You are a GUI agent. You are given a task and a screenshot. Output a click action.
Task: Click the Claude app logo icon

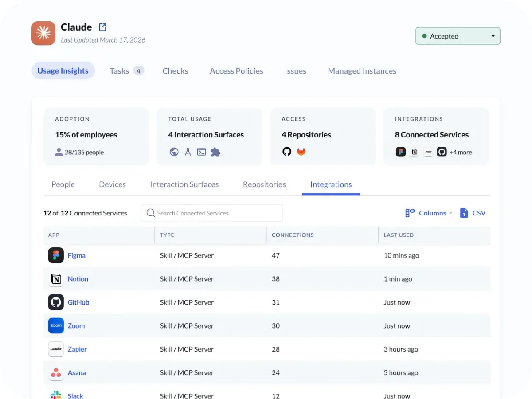point(43,33)
